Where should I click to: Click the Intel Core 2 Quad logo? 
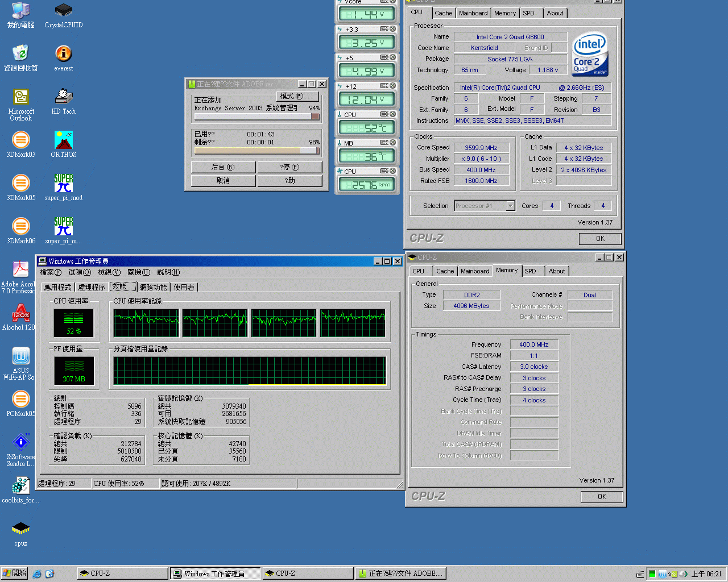coord(590,54)
